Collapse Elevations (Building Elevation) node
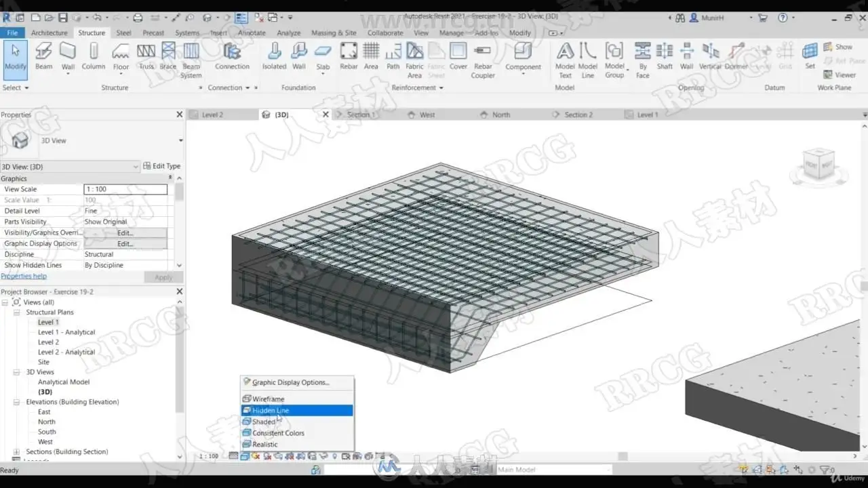 point(16,402)
